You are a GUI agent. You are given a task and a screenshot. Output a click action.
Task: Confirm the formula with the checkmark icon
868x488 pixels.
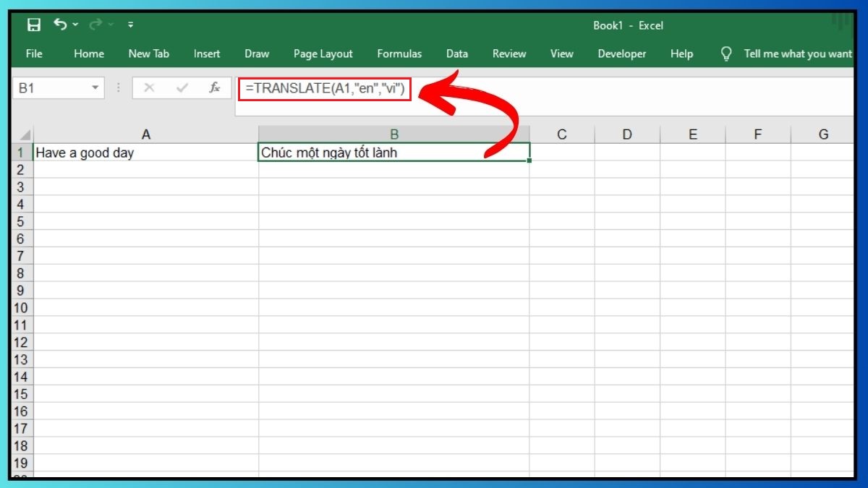click(x=181, y=87)
